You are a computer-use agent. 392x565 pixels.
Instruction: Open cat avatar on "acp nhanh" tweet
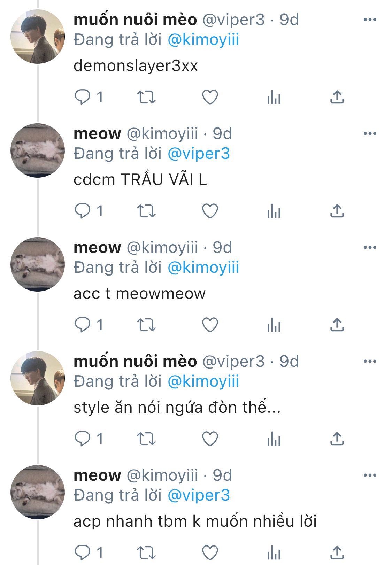[x=38, y=492]
